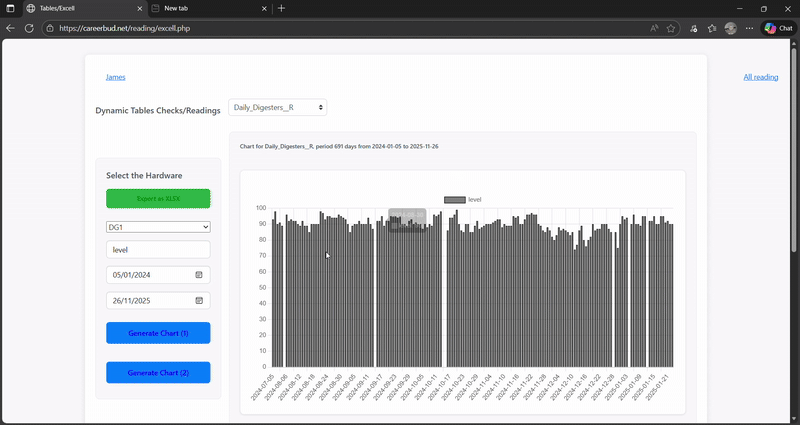This screenshot has height=425, width=800.
Task: Expand the Daily_Digesters__R table dropdown
Action: (x=277, y=107)
